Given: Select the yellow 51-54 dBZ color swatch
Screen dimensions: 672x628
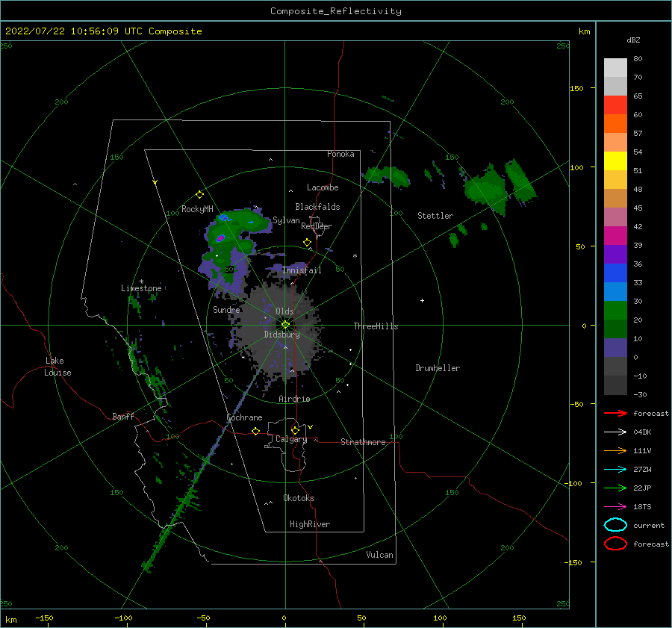Looking at the screenshot, I should 615,161.
